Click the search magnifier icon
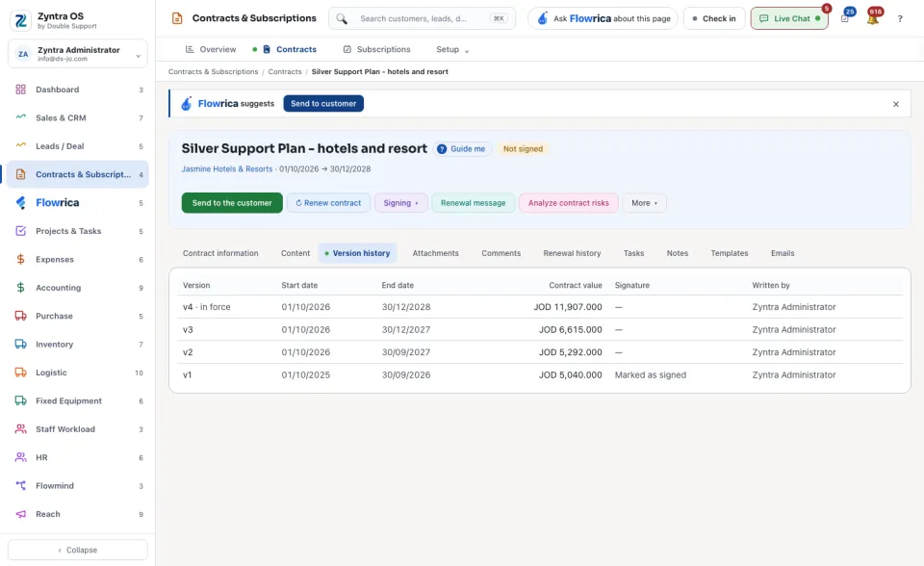Image resolution: width=924 pixels, height=566 pixels. (x=342, y=19)
